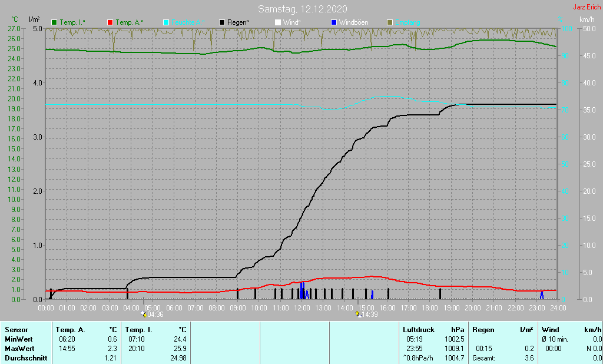Image resolution: width=603 pixels, height=364 pixels.
Task: Click the blue wind gust spike after 15:00
Action: [372, 294]
